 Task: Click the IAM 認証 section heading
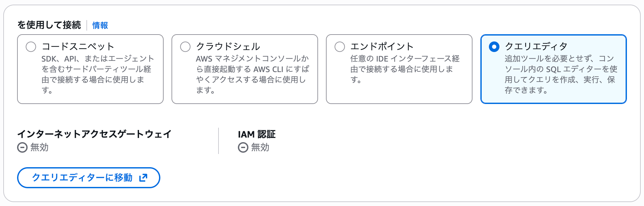point(257,134)
